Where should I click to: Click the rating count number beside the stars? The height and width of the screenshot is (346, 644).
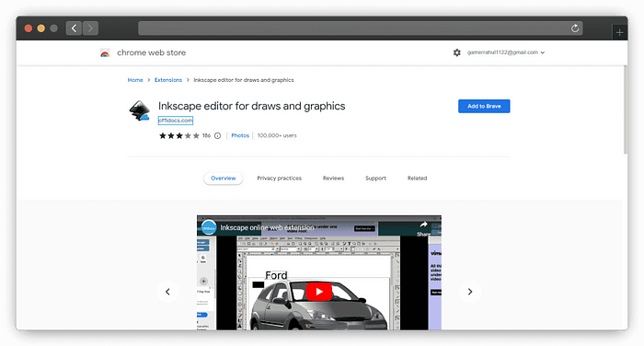pos(207,135)
